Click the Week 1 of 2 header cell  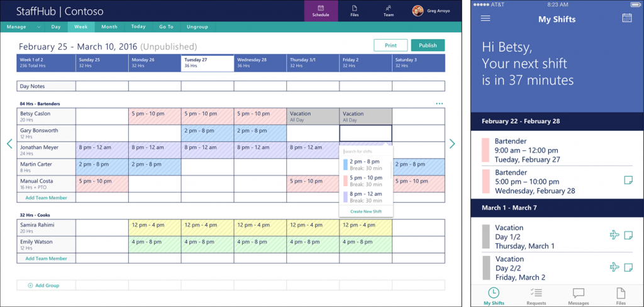pos(46,63)
